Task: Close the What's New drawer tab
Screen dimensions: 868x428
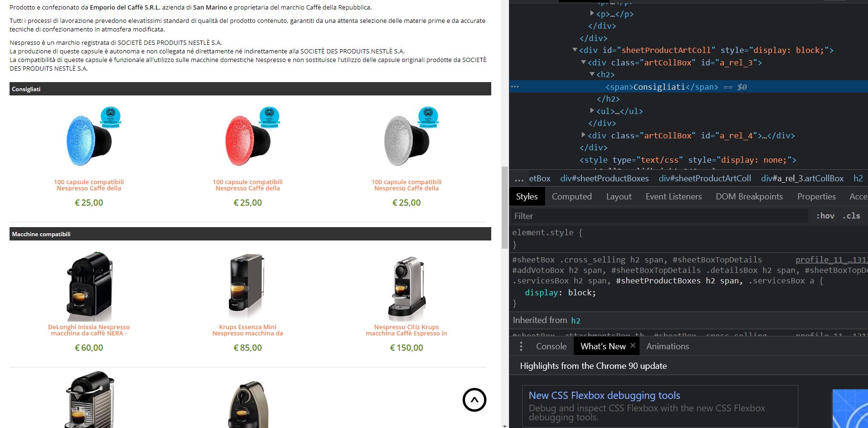Action: pos(633,346)
